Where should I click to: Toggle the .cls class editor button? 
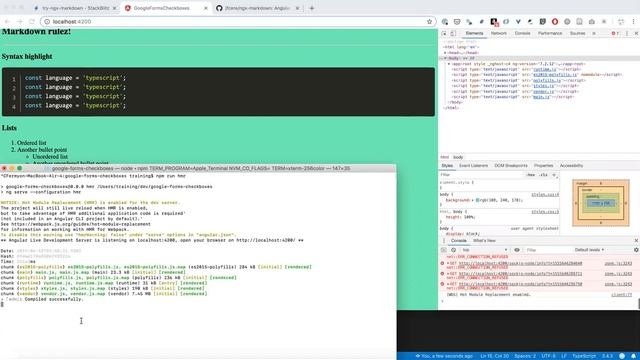pos(543,175)
